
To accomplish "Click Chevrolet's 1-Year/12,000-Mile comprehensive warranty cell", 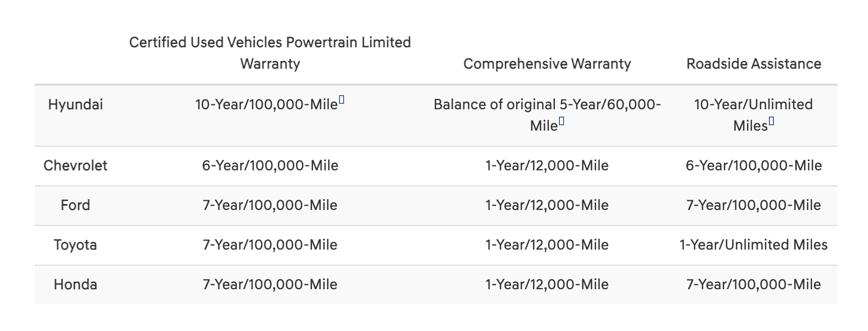I will click(x=547, y=165).
